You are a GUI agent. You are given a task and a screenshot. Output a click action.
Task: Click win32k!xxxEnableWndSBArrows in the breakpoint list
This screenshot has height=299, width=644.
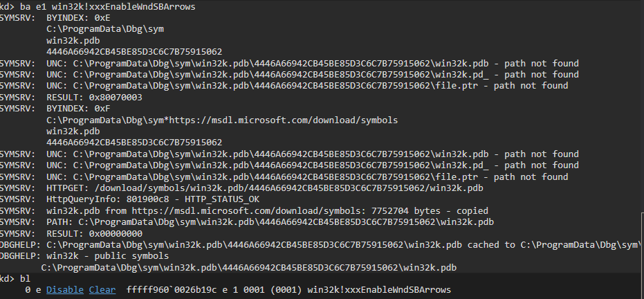click(379, 290)
